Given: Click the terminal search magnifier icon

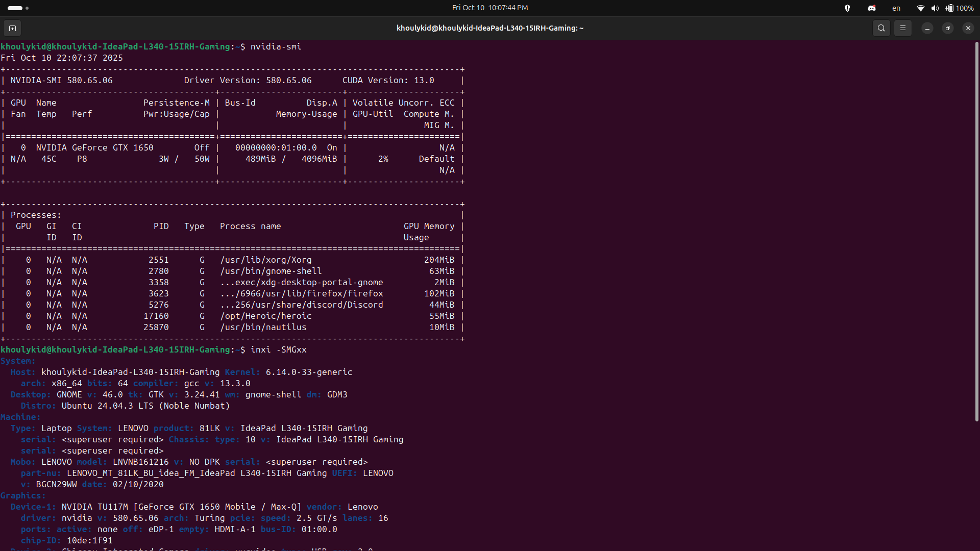Looking at the screenshot, I should pos(881,28).
